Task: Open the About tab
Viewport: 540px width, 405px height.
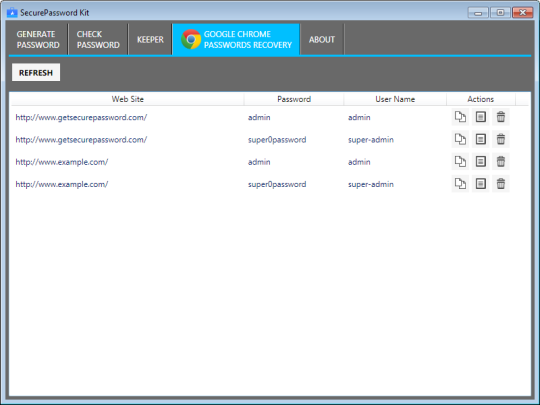Action: [x=322, y=39]
